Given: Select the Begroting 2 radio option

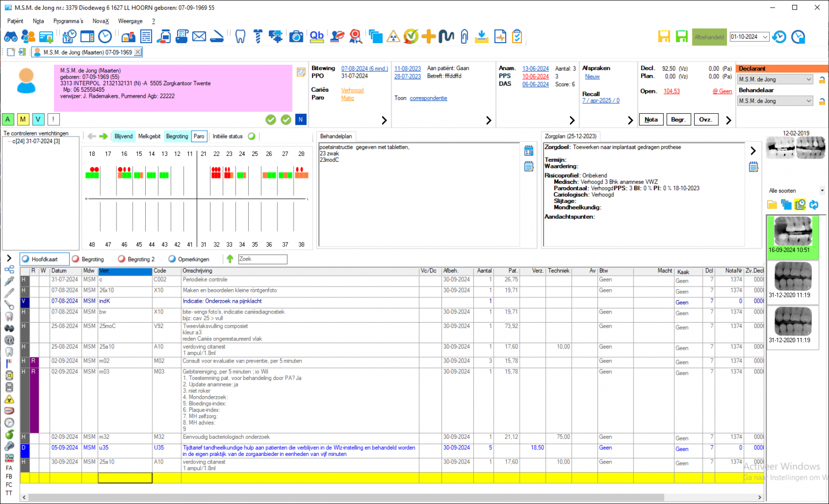Looking at the screenshot, I should (x=122, y=259).
